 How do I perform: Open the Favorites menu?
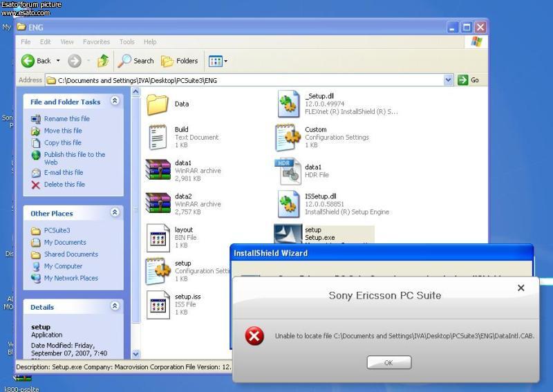(96, 41)
